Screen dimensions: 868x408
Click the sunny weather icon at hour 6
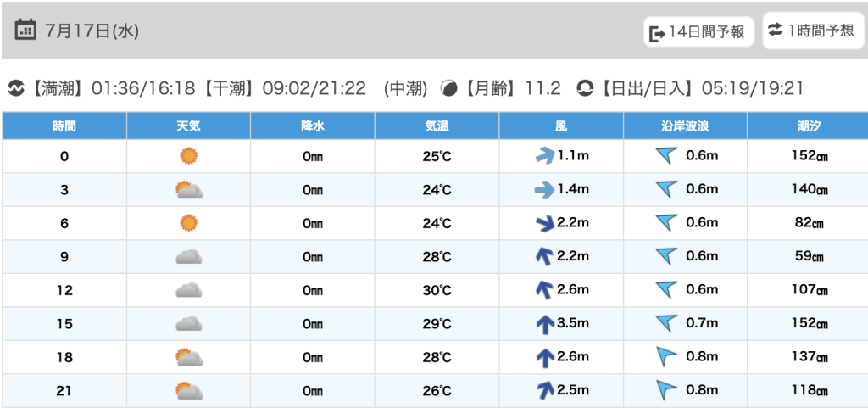point(189,223)
